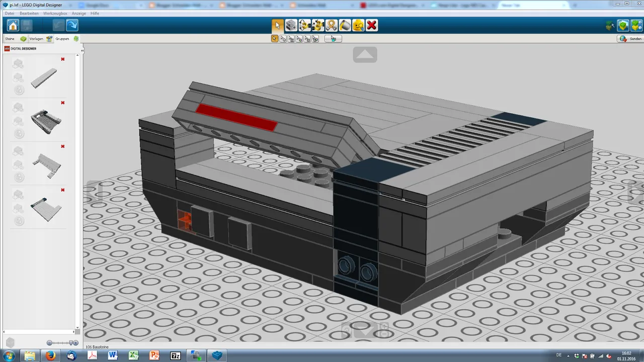Click the red stripe on cartridge flap
Image resolution: width=644 pixels, height=362 pixels.
tap(236, 118)
